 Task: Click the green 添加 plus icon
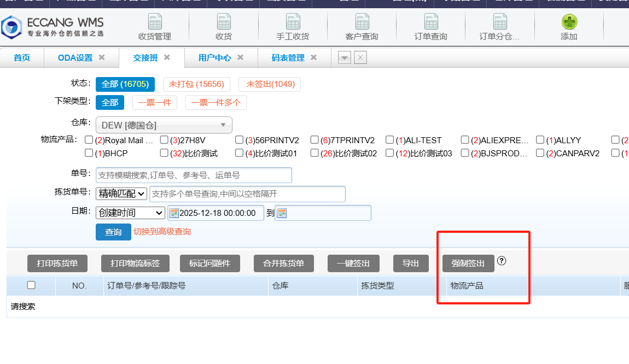coord(569,22)
